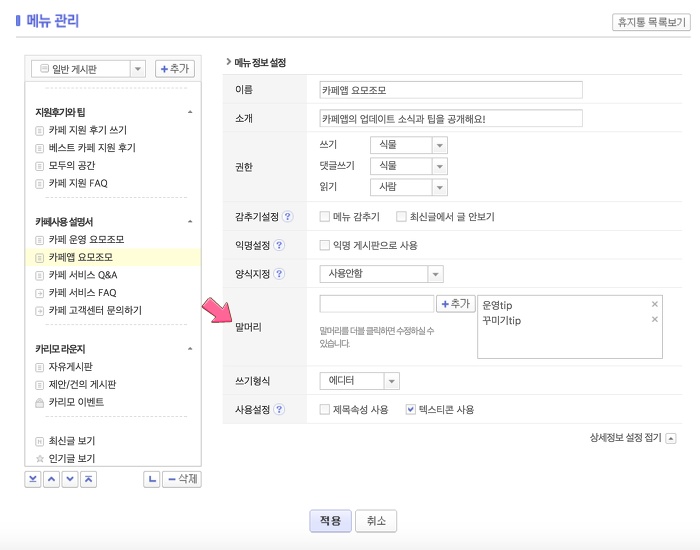The height and width of the screenshot is (550, 700).
Task: Click the indent (L-shaped) icon button
Action: tap(152, 479)
